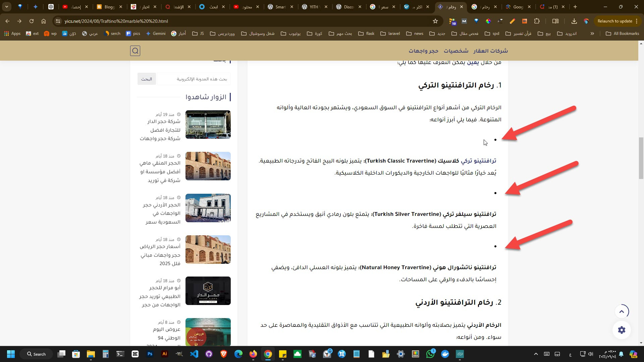Image resolution: width=644 pixels, height=362 pixels.
Task: Click the blog search input field
Action: click(194, 79)
